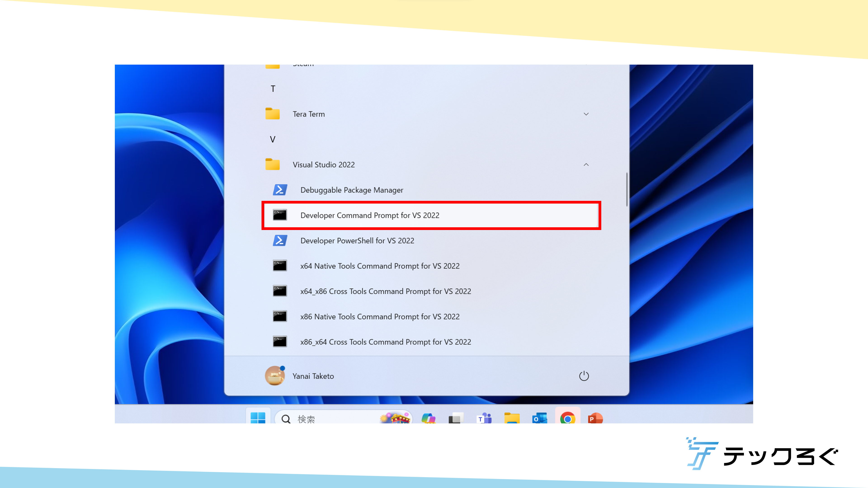The image size is (868, 488).
Task: Click the search magnifier icon on taskbar
Action: coord(286,419)
